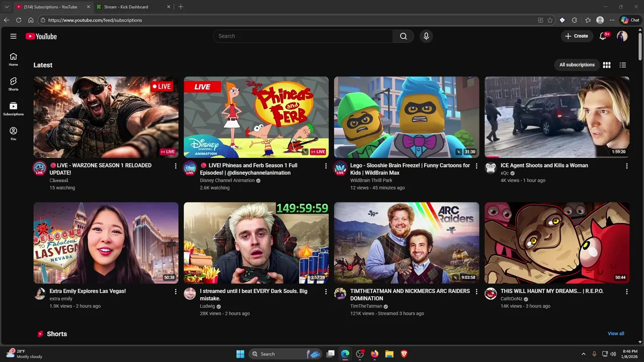Click the browser address bar URL
Viewport: 644px width, 362px height.
pos(95,20)
